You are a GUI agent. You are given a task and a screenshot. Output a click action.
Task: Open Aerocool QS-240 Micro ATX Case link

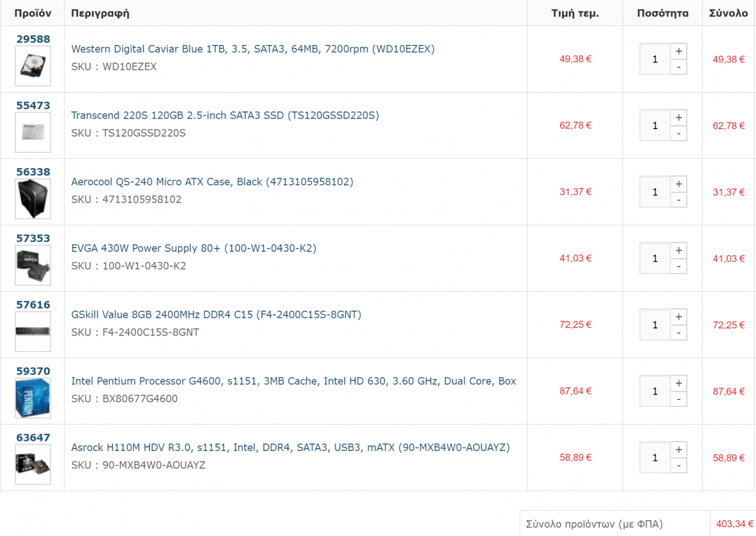click(x=212, y=181)
